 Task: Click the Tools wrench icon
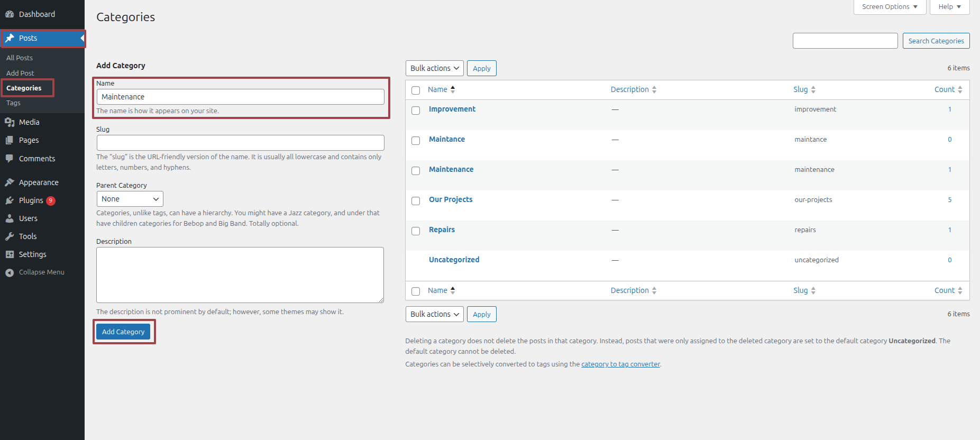[10, 236]
